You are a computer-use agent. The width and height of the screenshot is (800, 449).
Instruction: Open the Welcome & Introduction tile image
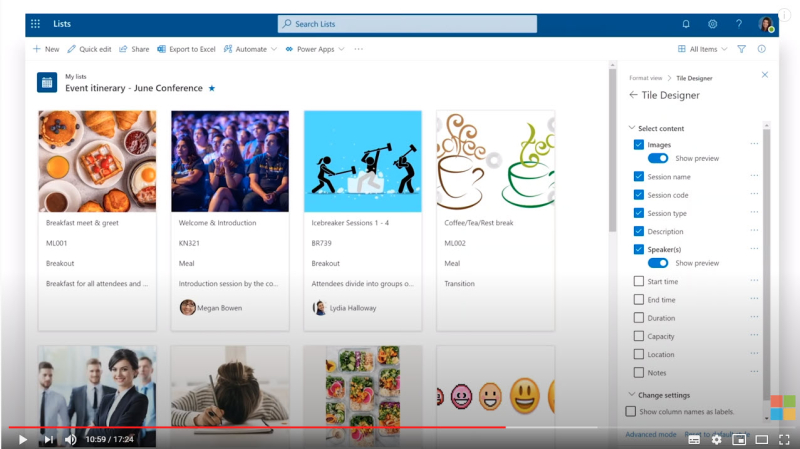230,161
